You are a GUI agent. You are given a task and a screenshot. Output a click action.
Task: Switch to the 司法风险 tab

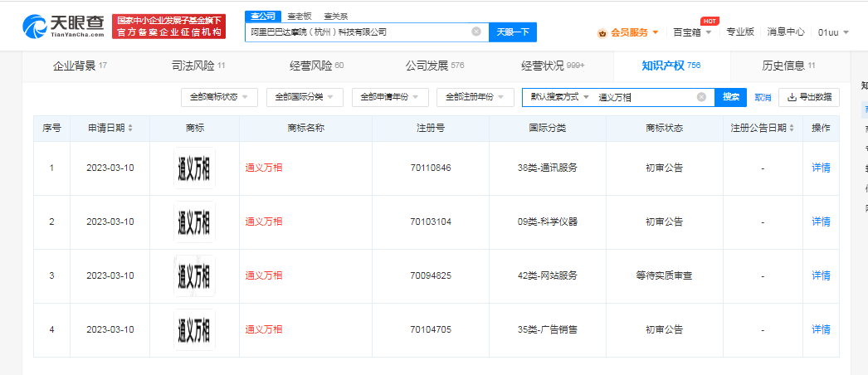click(198, 66)
